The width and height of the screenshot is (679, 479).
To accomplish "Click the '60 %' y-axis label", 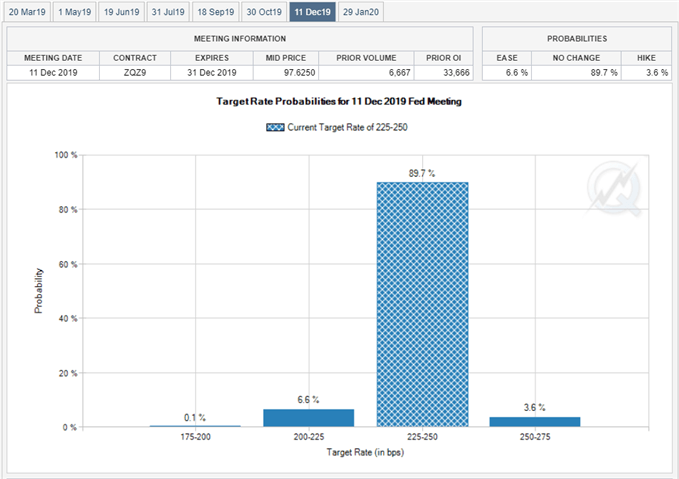I will [x=68, y=264].
